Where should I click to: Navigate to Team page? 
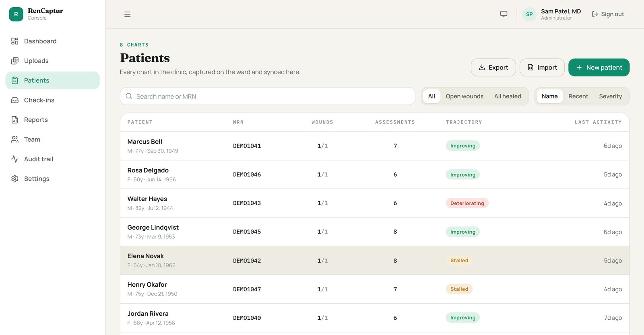coord(52,140)
